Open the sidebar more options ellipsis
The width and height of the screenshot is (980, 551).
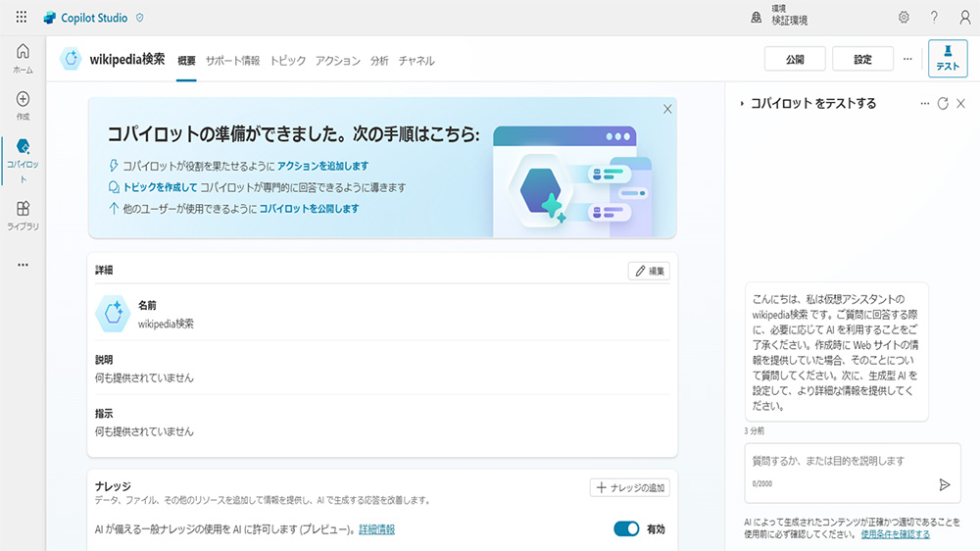pos(23,265)
